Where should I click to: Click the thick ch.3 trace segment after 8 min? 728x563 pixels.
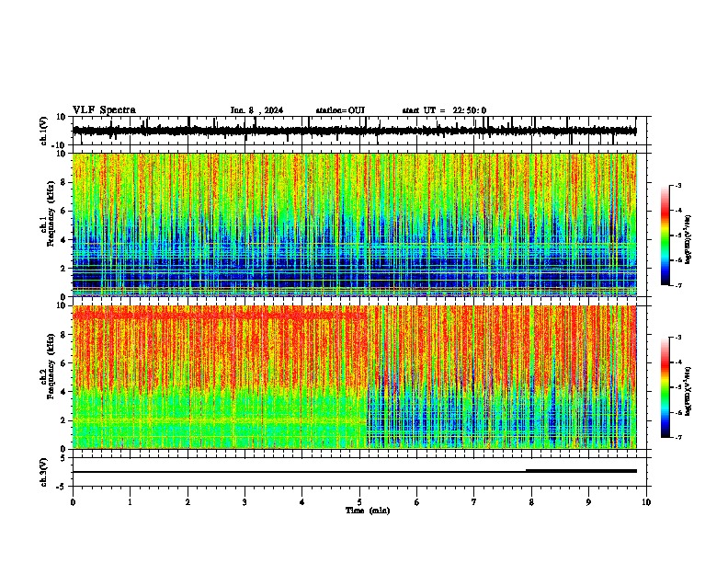[581, 471]
